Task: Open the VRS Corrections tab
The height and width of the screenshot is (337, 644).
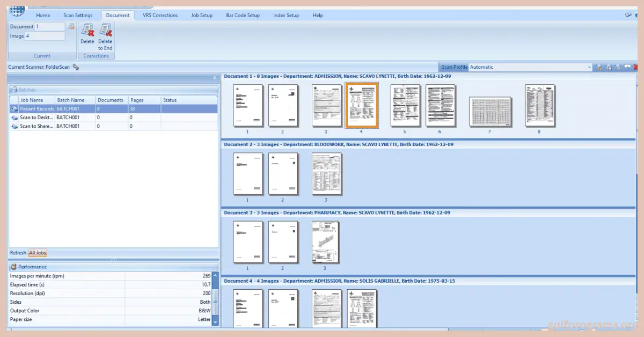Action: coord(160,16)
